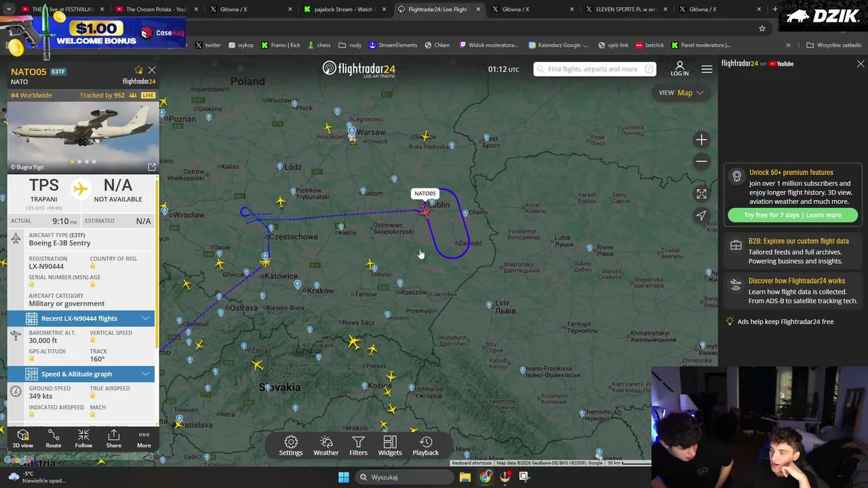Screen dimensions: 868x488
Task: Click the Boeing E-3B Sentry aircraft type
Action: 60,243
